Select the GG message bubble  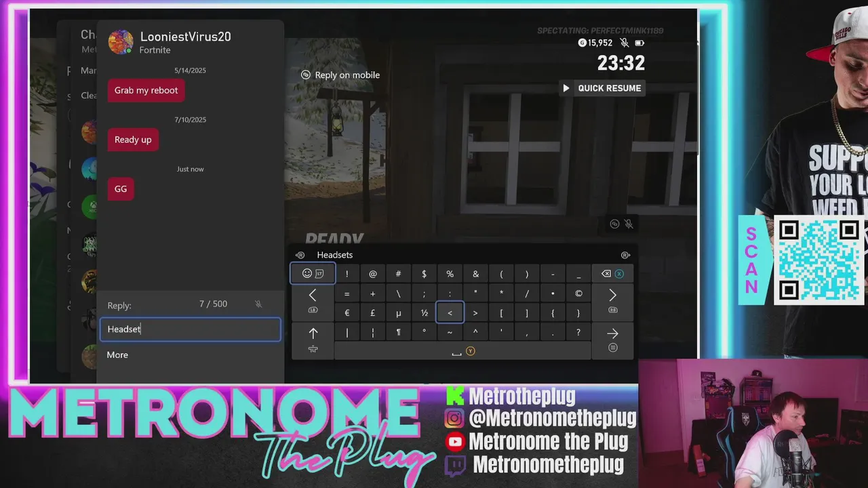121,189
